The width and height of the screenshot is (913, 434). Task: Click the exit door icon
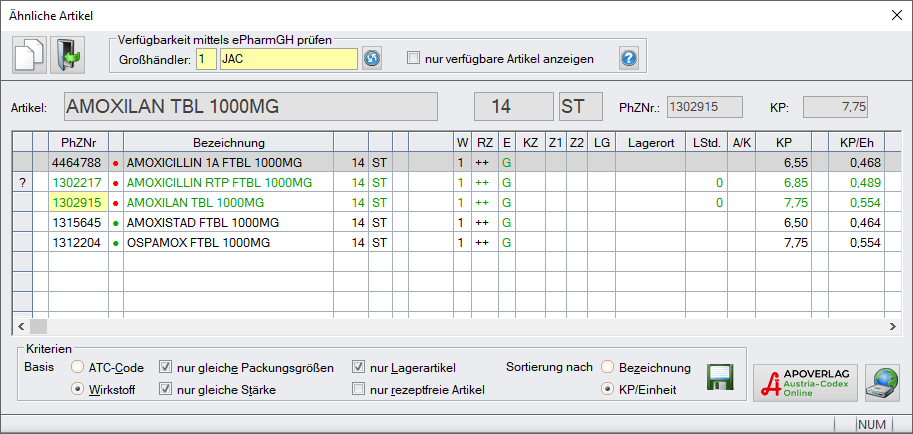click(69, 55)
